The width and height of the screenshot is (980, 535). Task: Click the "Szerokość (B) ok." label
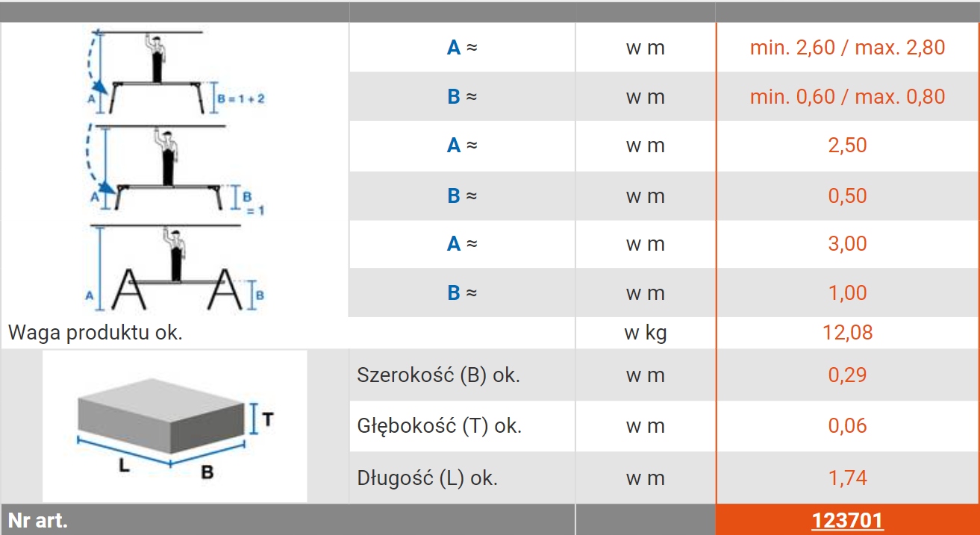coord(439,375)
